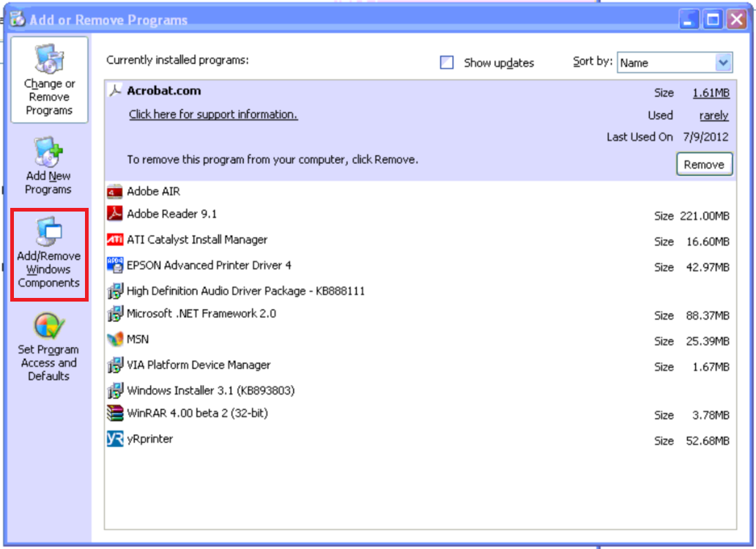This screenshot has height=549, width=756.
Task: Select the Adobe AIR entry
Action: click(x=420, y=191)
